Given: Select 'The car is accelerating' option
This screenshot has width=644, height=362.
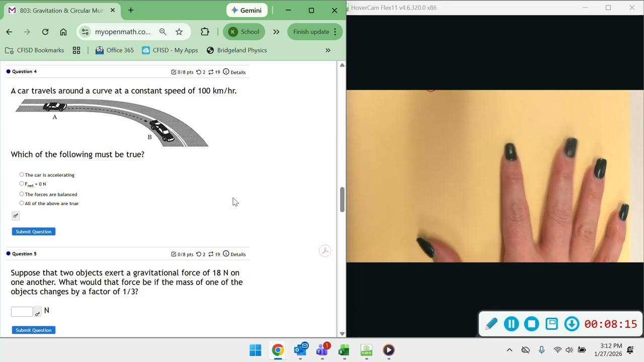Looking at the screenshot, I should (x=22, y=174).
